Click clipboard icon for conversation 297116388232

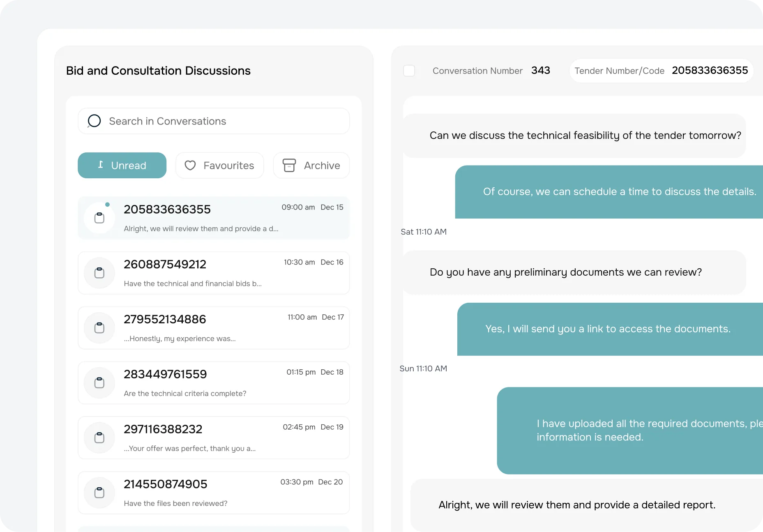pyautogui.click(x=99, y=438)
